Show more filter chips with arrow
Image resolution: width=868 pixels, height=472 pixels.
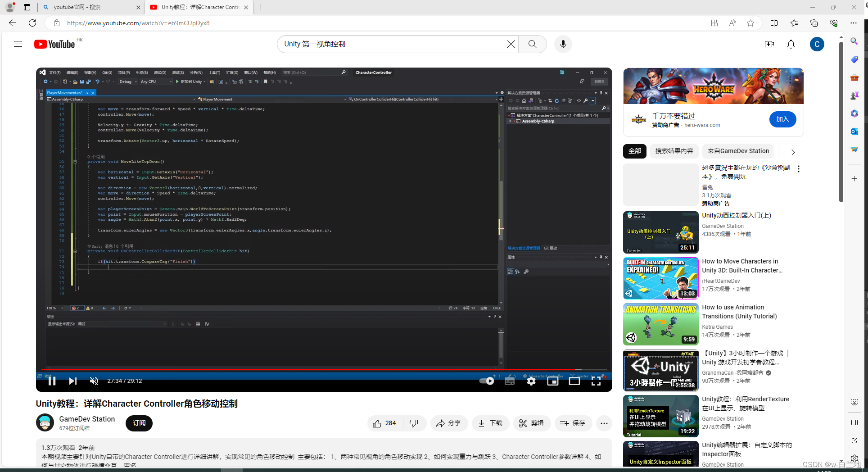793,152
